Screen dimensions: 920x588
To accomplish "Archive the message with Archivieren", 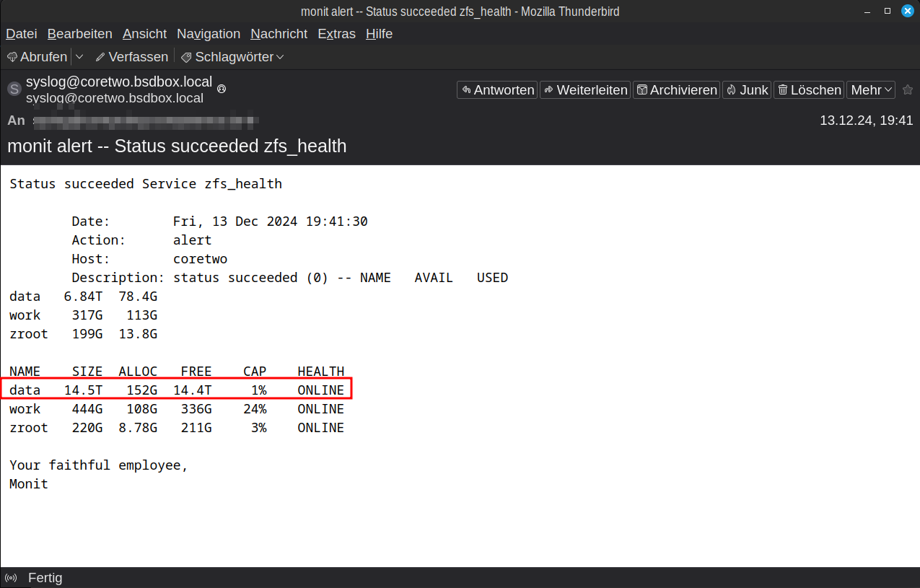I will pos(676,90).
